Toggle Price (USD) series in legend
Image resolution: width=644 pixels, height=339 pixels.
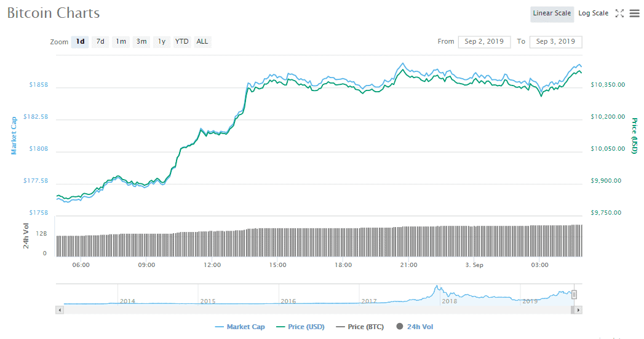click(x=300, y=327)
